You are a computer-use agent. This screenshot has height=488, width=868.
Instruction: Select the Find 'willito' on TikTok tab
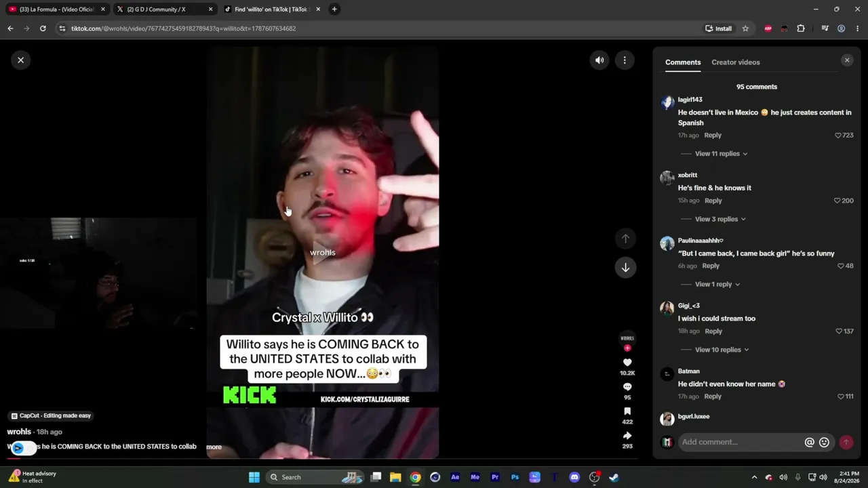pyautogui.click(x=271, y=9)
